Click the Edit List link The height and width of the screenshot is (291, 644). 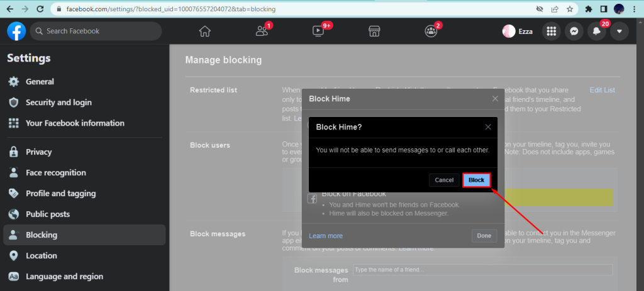602,90
